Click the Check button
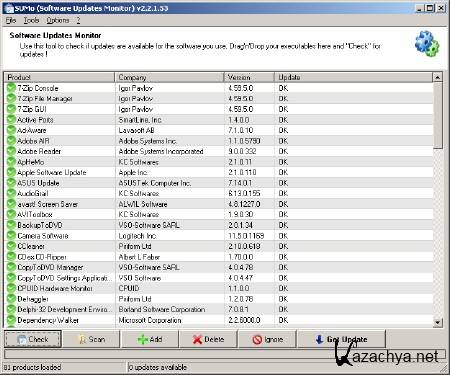The image size is (450, 375). (33, 339)
